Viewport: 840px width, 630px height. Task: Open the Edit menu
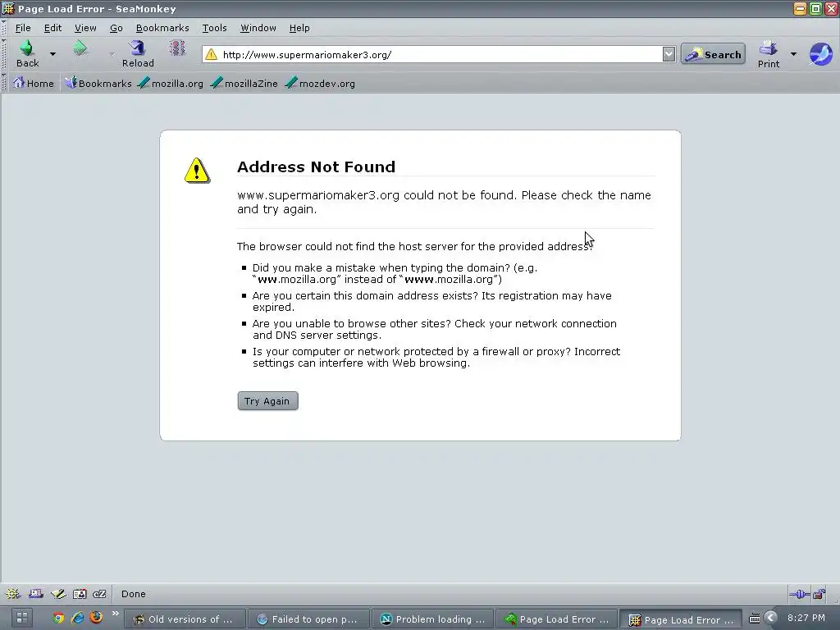[52, 28]
